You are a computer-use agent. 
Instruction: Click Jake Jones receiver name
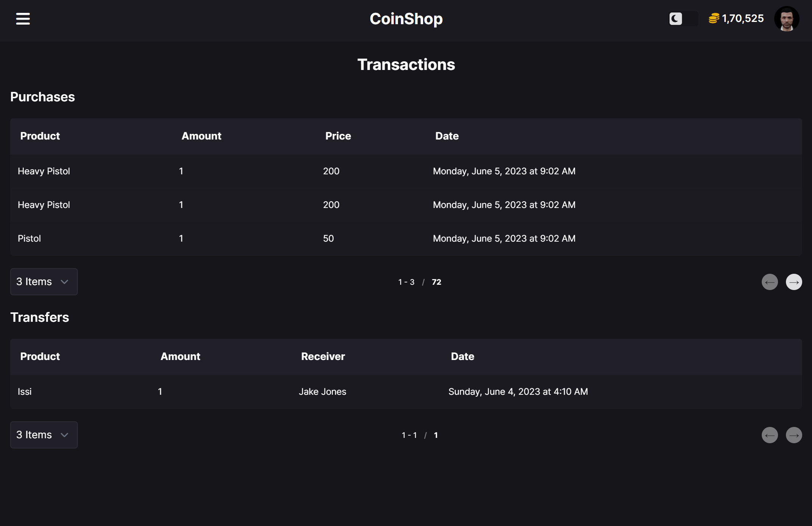point(322,392)
